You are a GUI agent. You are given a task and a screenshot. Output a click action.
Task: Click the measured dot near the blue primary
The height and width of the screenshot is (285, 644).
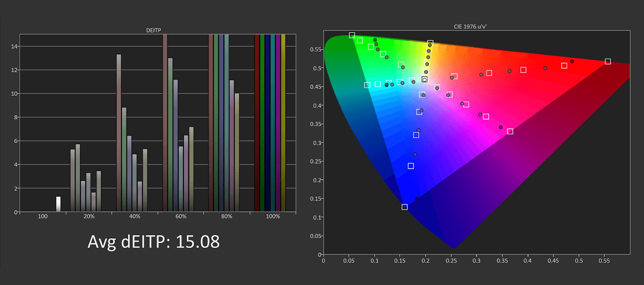point(417,199)
